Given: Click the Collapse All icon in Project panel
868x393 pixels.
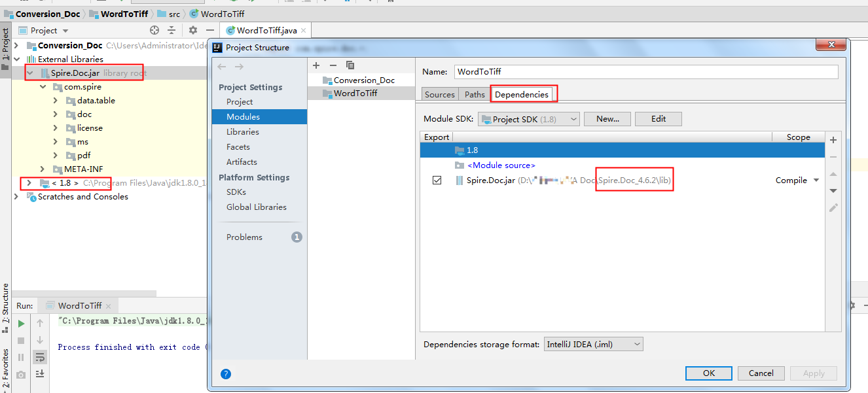Looking at the screenshot, I should (172, 30).
